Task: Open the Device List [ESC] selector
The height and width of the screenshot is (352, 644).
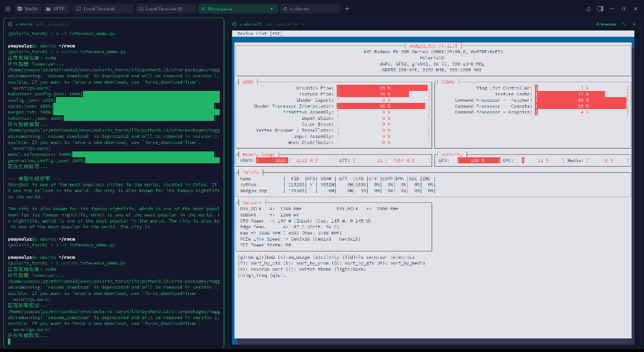Action: coord(259,34)
